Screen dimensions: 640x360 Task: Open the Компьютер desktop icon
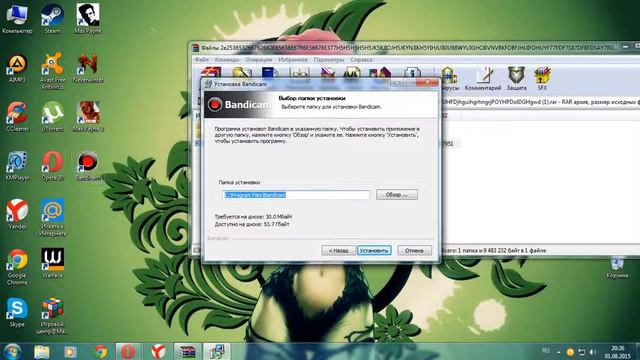tap(17, 19)
